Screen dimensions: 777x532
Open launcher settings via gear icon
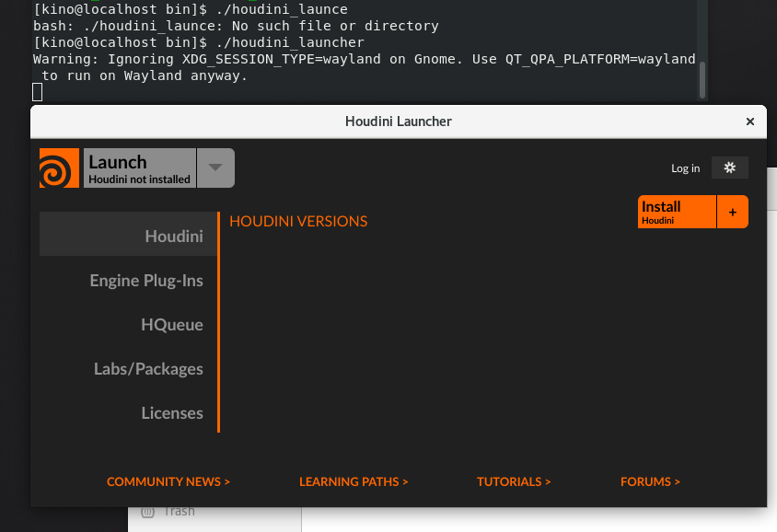[x=729, y=168]
